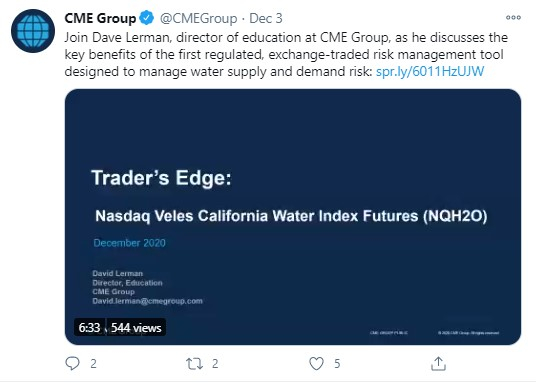Open the three-dot more options menu
Screen dimensions: 536x383
pos(513,17)
